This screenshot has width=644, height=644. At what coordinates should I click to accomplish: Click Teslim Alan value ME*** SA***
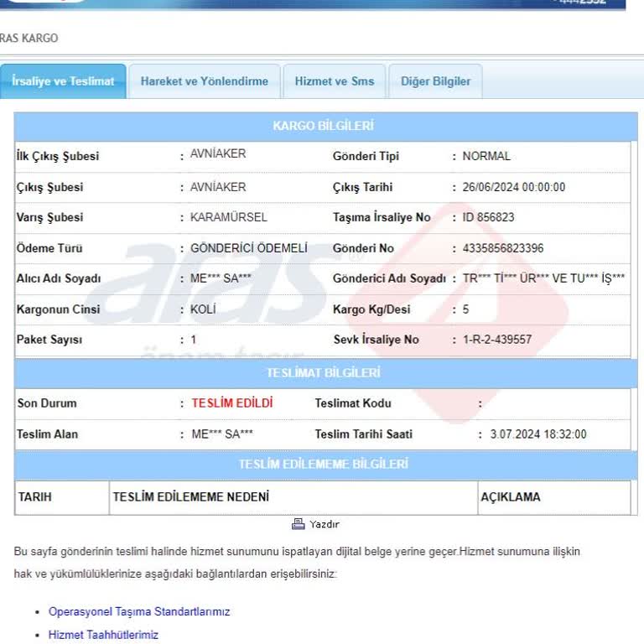click(x=222, y=434)
